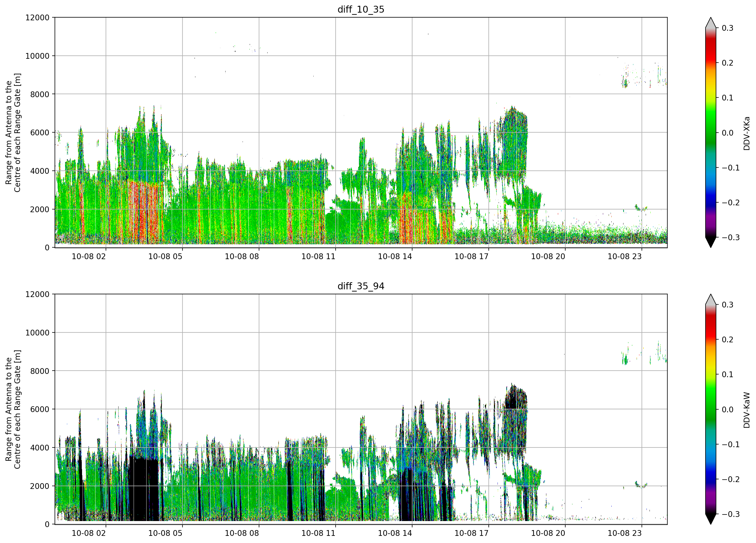Click the 0.2 tick on DDV-KaW colorbar
Image resolution: width=756 pixels, height=543 pixels.
(x=728, y=340)
